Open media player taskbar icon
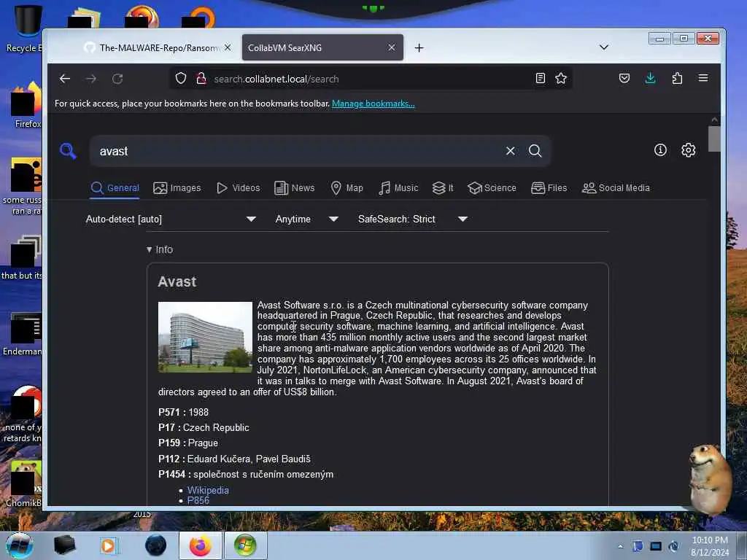747x560 pixels. click(x=108, y=545)
